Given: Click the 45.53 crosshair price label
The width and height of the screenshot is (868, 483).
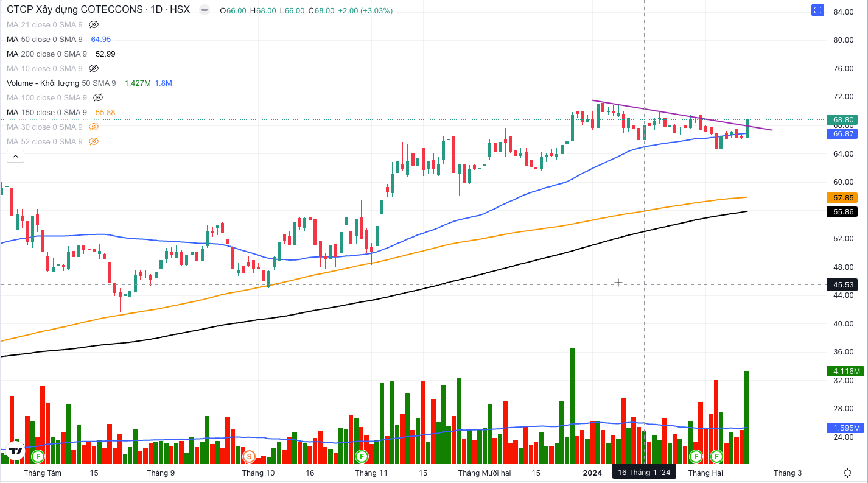Looking at the screenshot, I should (842, 284).
